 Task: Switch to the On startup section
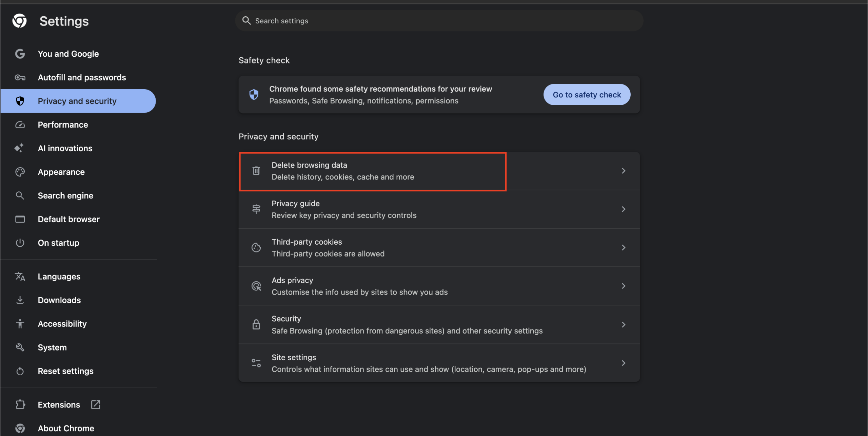click(x=58, y=243)
